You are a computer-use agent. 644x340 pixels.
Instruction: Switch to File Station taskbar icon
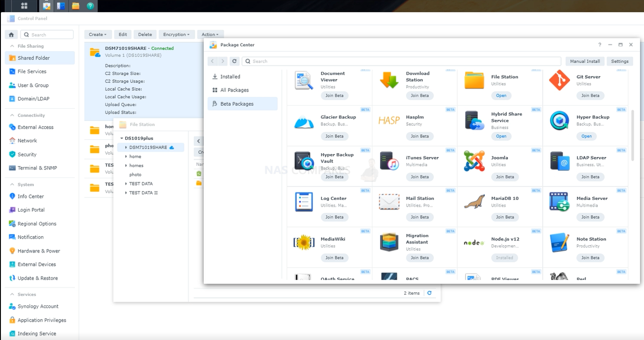point(75,6)
